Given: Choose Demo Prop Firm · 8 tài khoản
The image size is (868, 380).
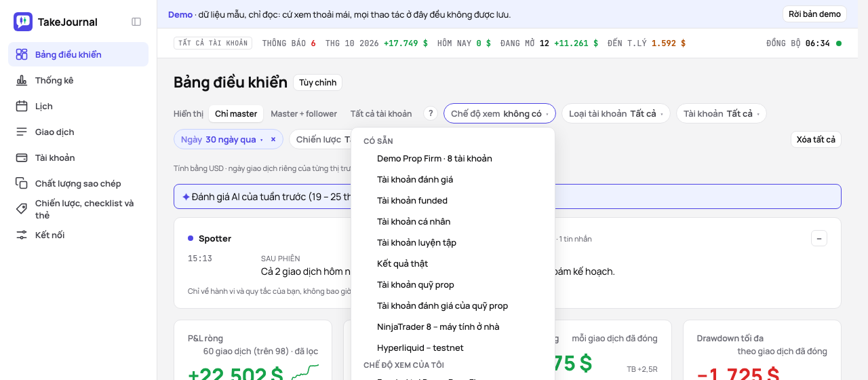Looking at the screenshot, I should pyautogui.click(x=453, y=158).
